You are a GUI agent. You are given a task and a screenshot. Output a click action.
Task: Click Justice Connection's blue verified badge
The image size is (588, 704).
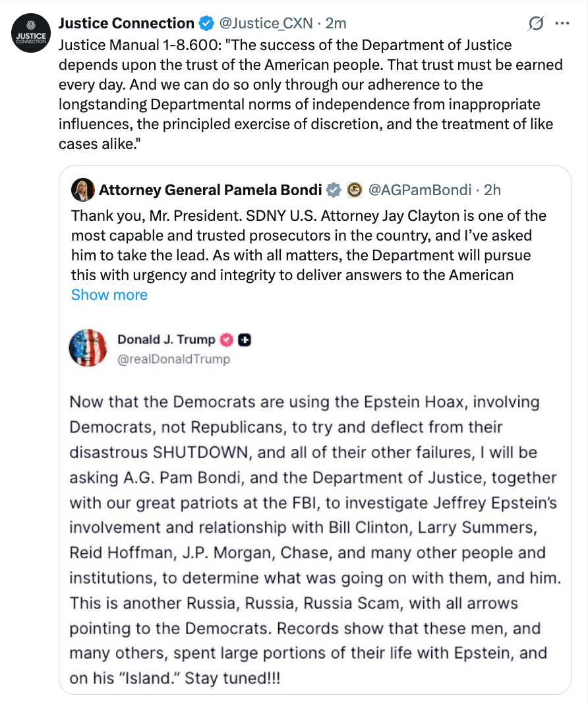(206, 24)
